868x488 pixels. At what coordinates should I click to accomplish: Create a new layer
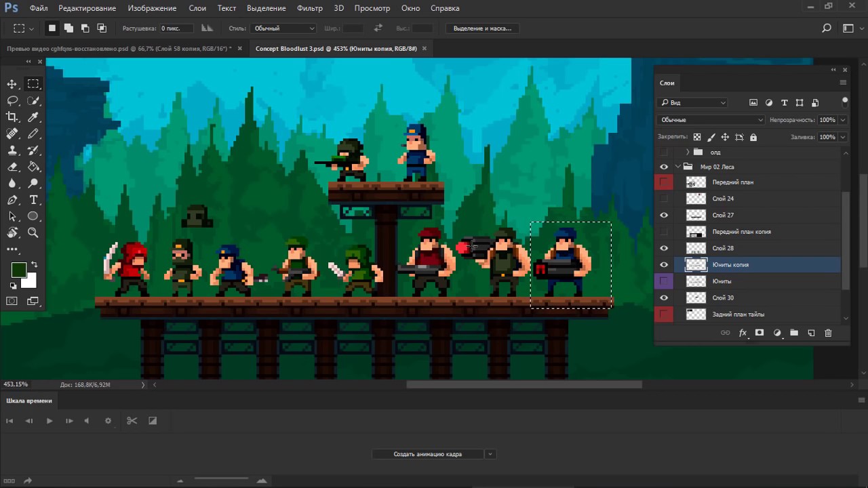tap(811, 333)
